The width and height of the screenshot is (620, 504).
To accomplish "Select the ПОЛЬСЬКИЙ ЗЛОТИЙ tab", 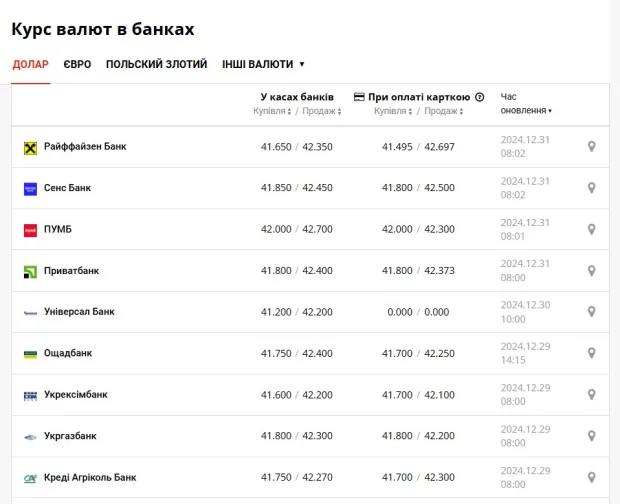I will [156, 64].
